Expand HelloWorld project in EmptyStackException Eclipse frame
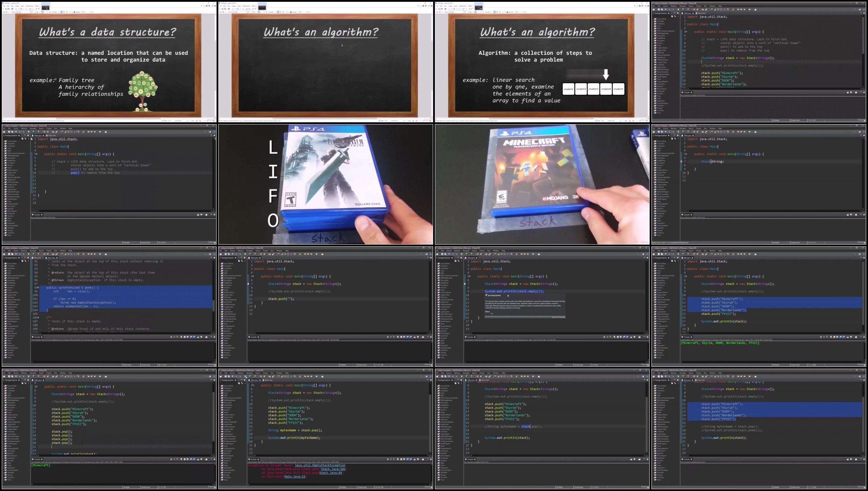This screenshot has width=868, height=491. point(220,424)
